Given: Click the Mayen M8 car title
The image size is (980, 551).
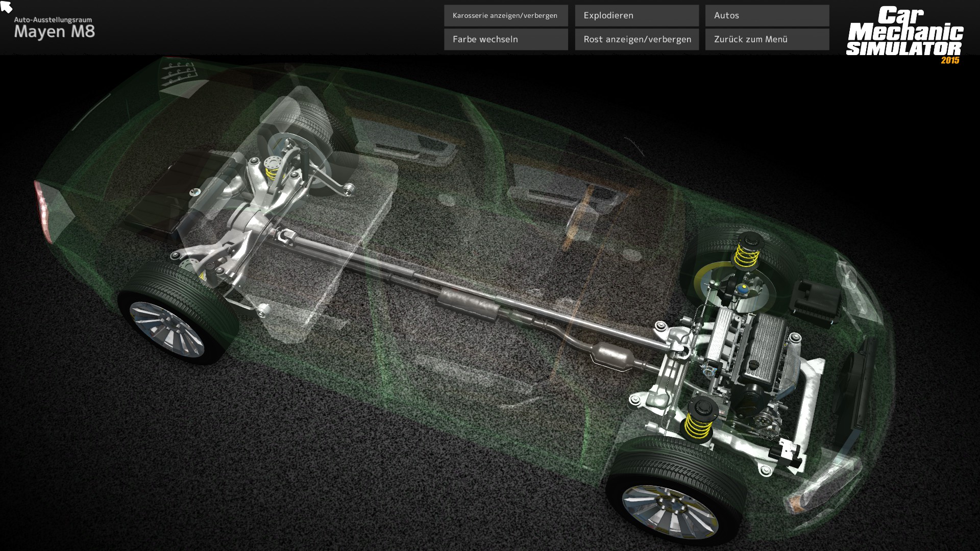Looking at the screenshot, I should 54,31.
